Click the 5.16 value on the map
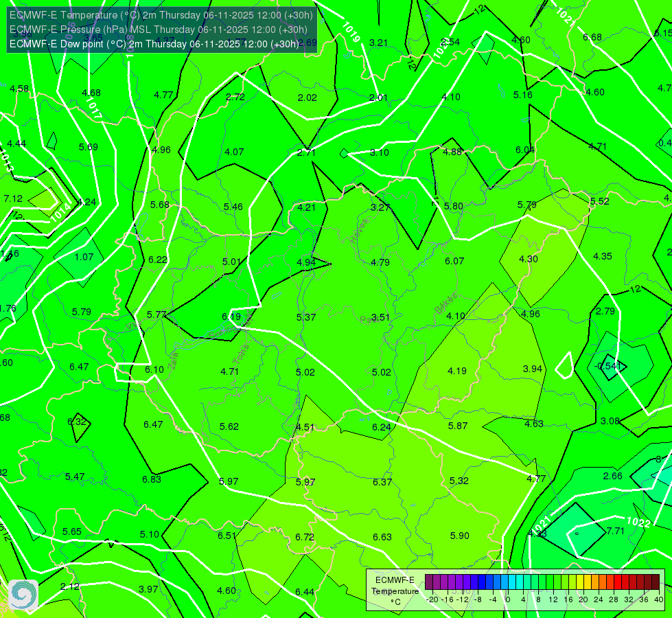Viewport: 672px width, 618px height. click(x=523, y=95)
